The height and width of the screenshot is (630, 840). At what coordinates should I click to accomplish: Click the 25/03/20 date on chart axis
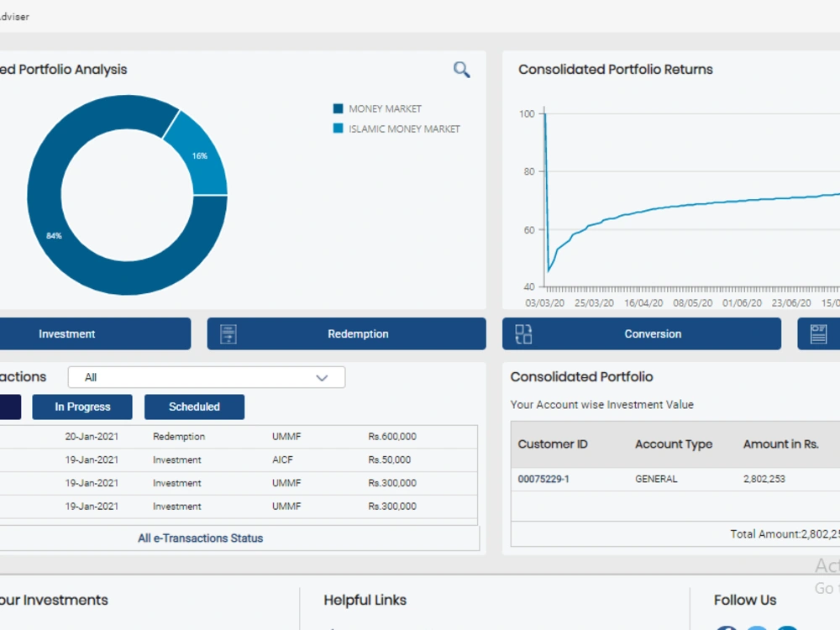pos(594,303)
